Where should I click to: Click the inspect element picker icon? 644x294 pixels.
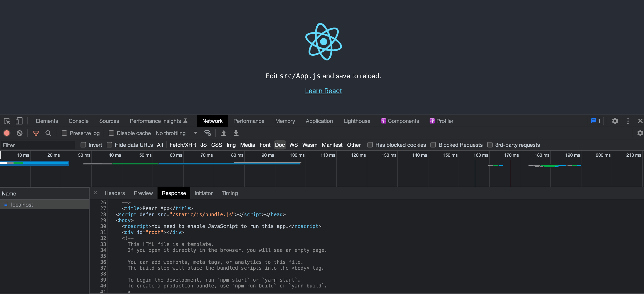point(7,121)
